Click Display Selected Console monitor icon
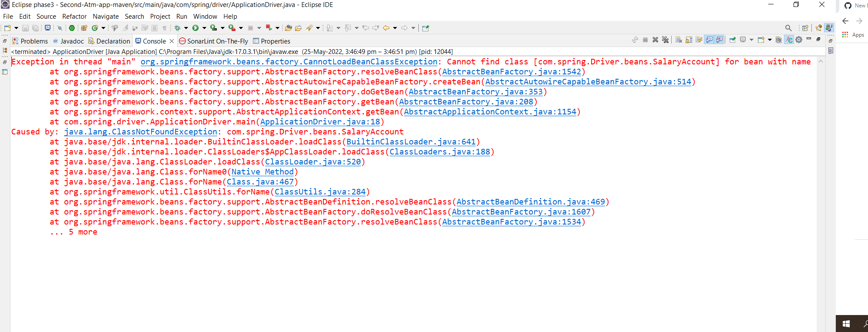This screenshot has height=332, width=868. 743,40
